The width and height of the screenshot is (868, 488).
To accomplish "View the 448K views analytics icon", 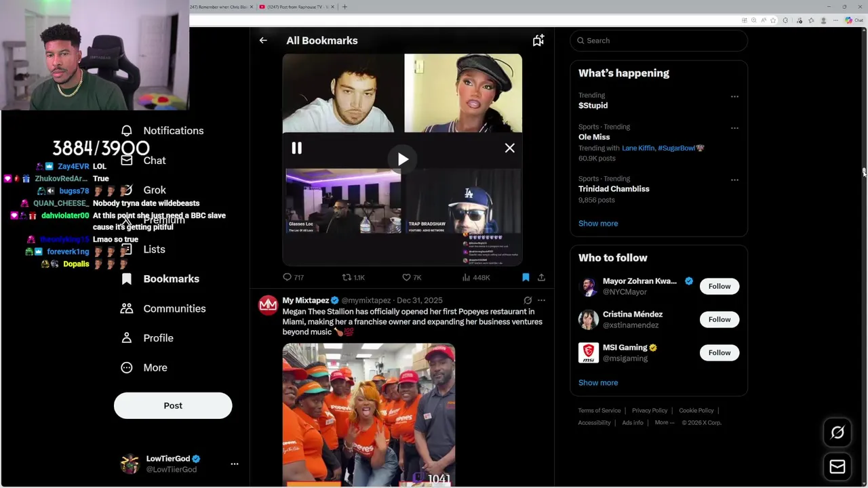I will click(x=467, y=277).
